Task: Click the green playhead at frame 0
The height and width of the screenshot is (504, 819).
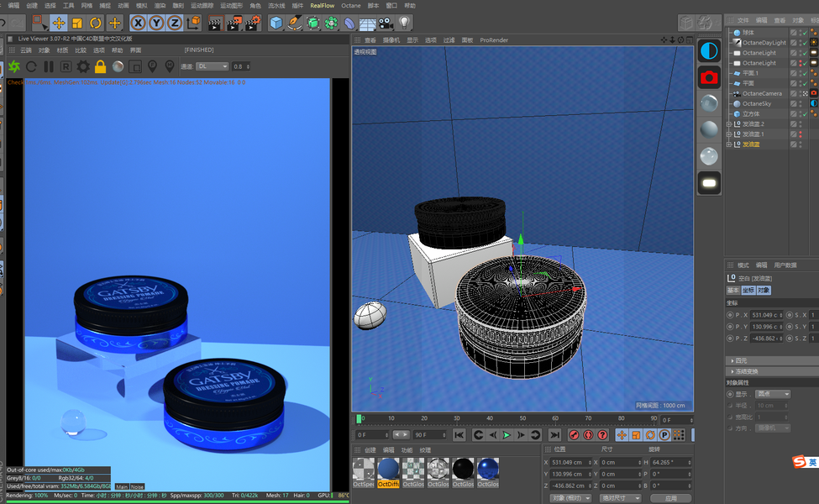Action: [359, 419]
